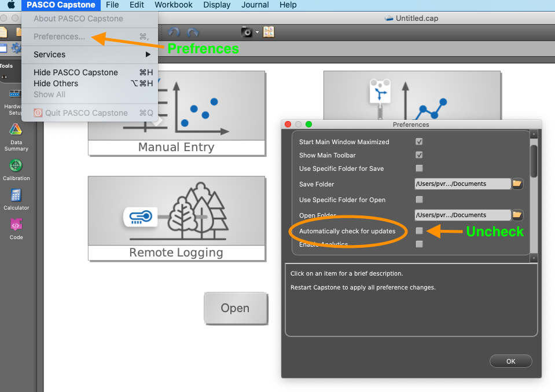Toggle Enable Analytics checkbox
Image resolution: width=555 pixels, height=392 pixels.
(x=419, y=244)
